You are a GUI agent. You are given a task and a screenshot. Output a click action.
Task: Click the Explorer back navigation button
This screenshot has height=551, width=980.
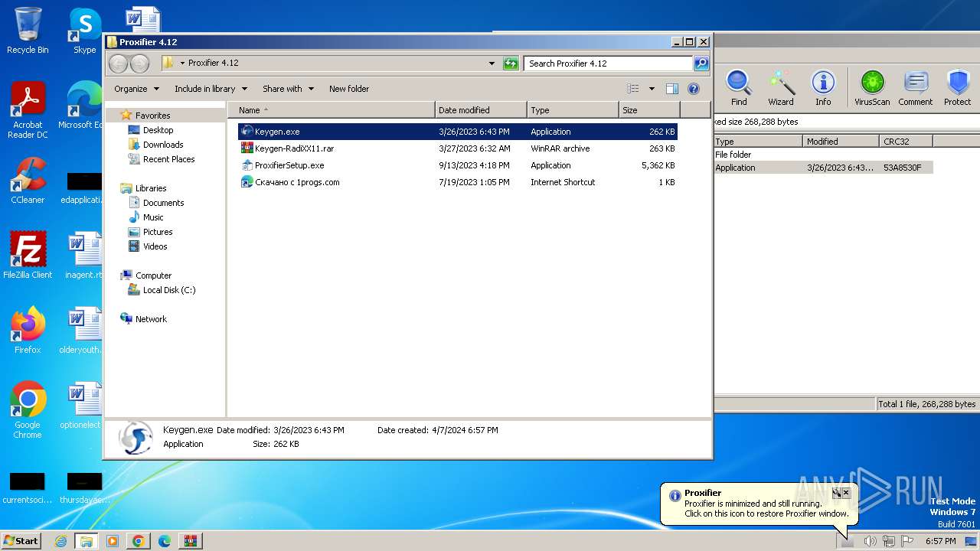(119, 64)
